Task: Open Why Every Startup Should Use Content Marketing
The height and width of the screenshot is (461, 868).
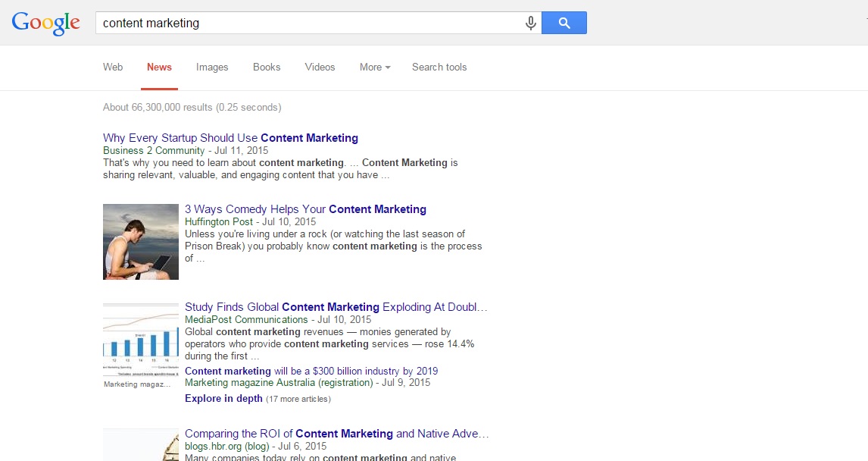Action: [230, 138]
